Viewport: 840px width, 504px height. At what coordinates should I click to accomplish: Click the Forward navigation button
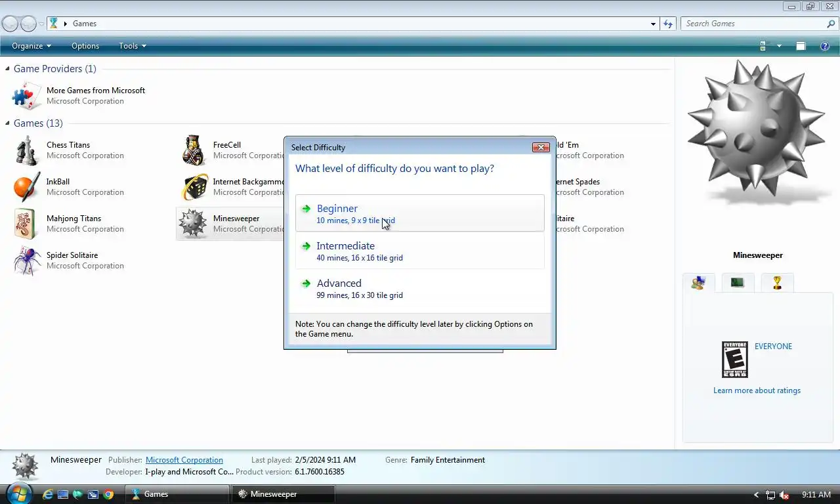(x=28, y=24)
